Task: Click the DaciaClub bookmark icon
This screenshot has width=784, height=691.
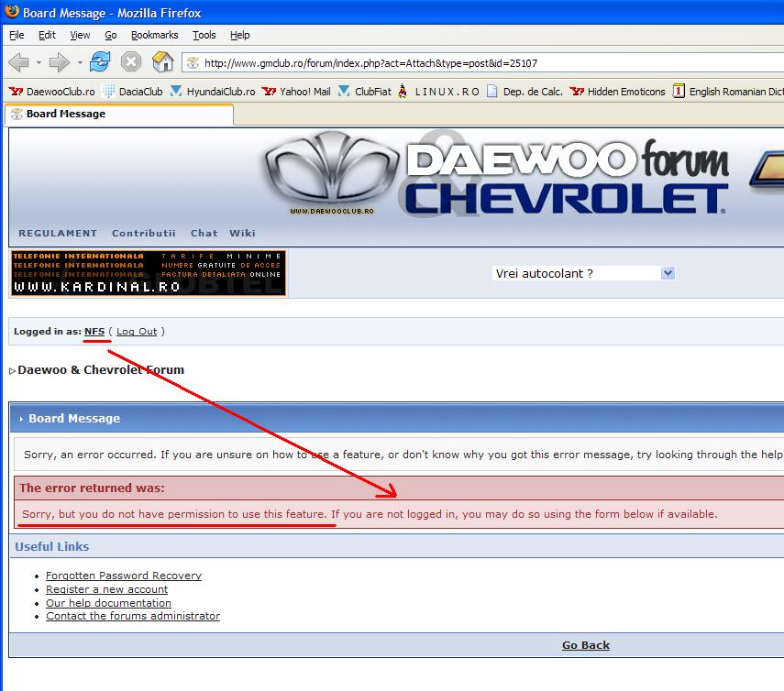Action: click(108, 92)
